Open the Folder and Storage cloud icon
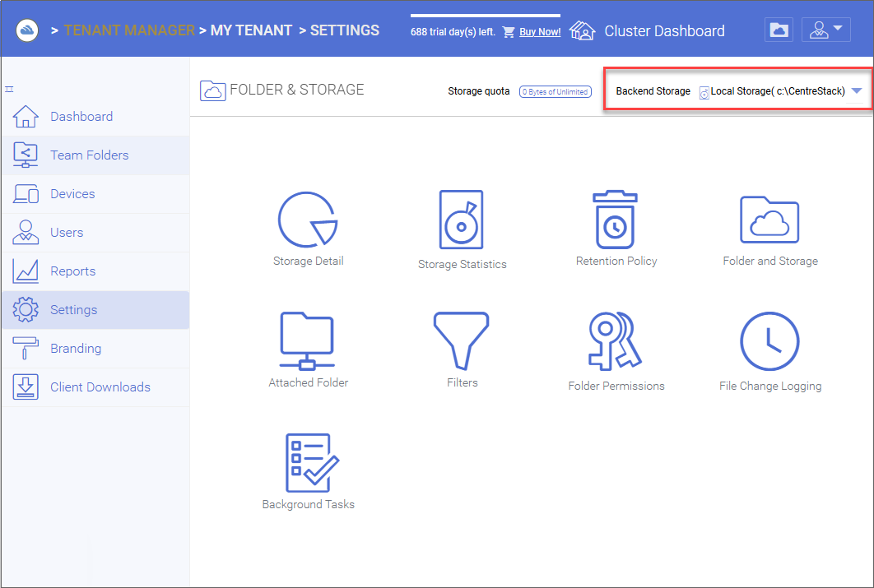 click(769, 220)
